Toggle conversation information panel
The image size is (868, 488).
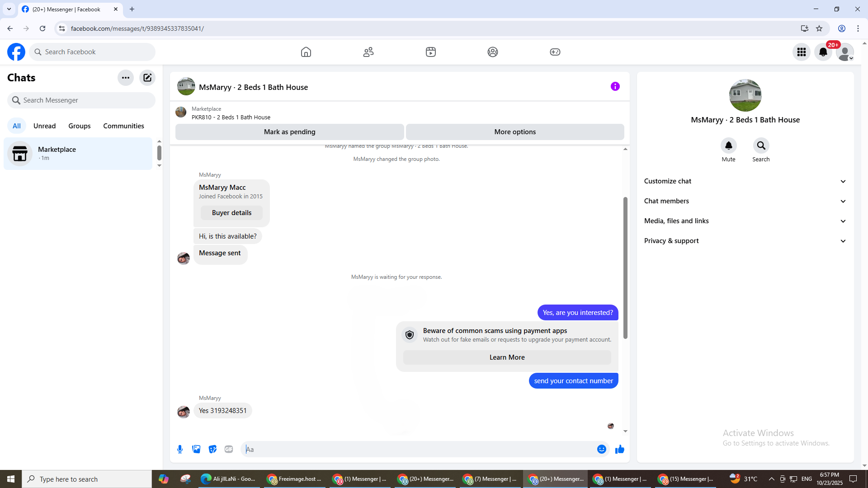[x=615, y=86]
